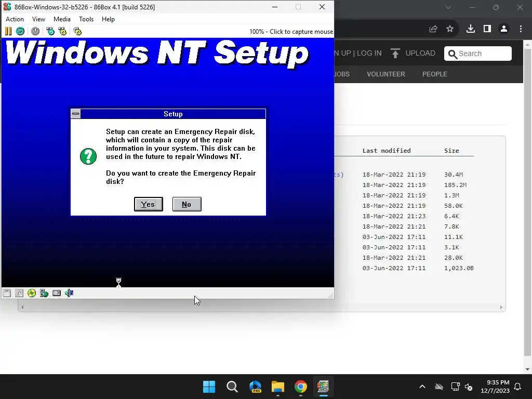Open the notifications bell icon
The height and width of the screenshot is (399, 532).
click(518, 387)
